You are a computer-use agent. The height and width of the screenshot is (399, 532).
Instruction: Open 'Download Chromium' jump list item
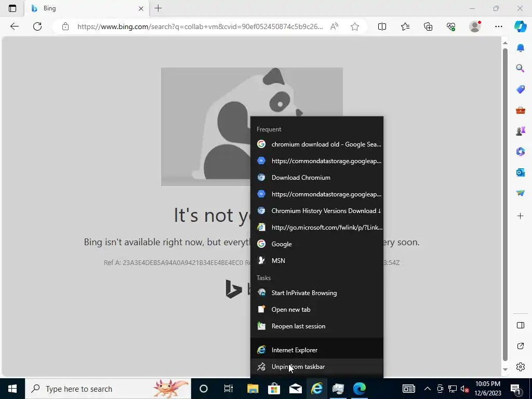tap(317, 178)
